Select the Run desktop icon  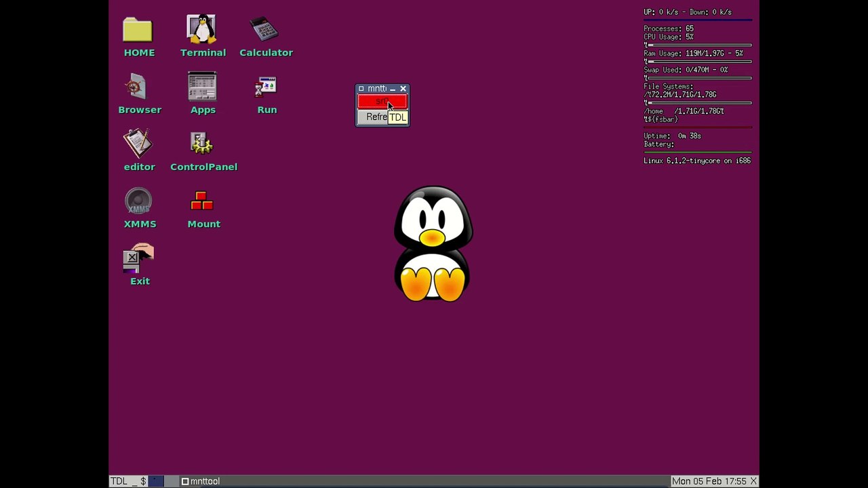coord(267,94)
